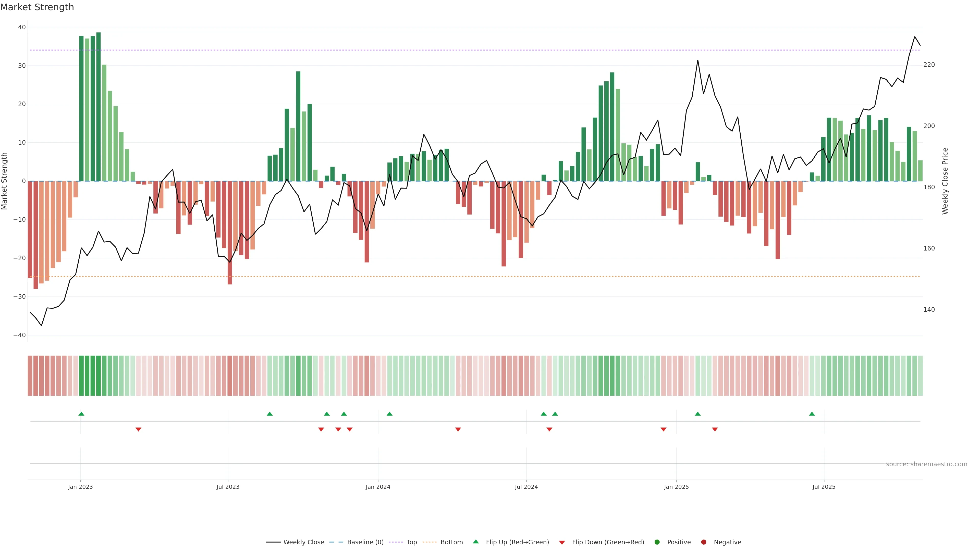Click the Weekly Close Price axis title

click(x=945, y=181)
